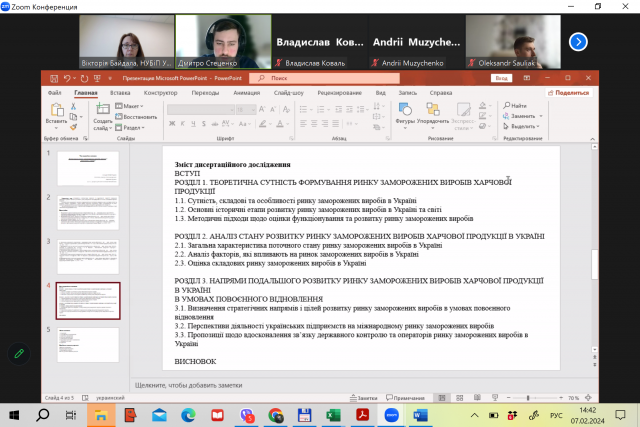Select slide 5 thumbnail

tap(88, 345)
